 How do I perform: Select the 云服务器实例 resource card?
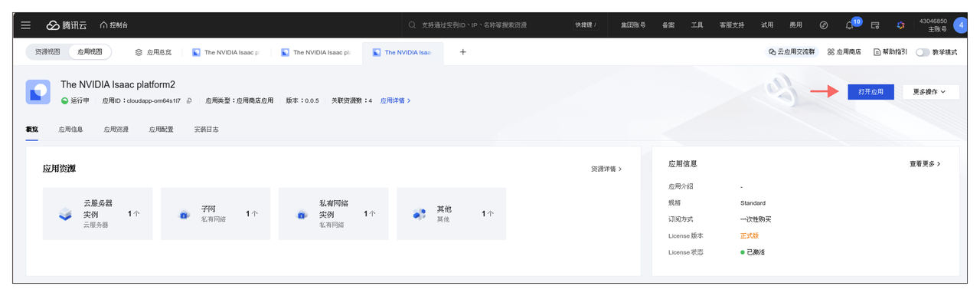pos(97,214)
